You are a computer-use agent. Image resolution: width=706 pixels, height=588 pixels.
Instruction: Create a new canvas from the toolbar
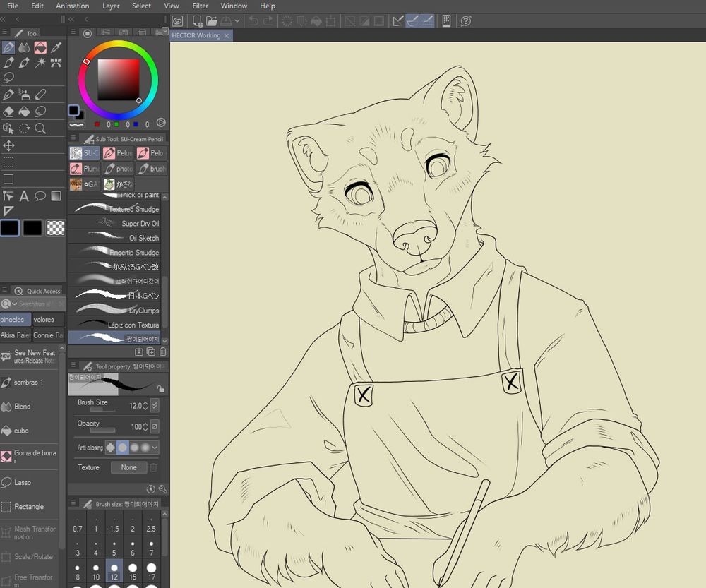[x=197, y=21]
